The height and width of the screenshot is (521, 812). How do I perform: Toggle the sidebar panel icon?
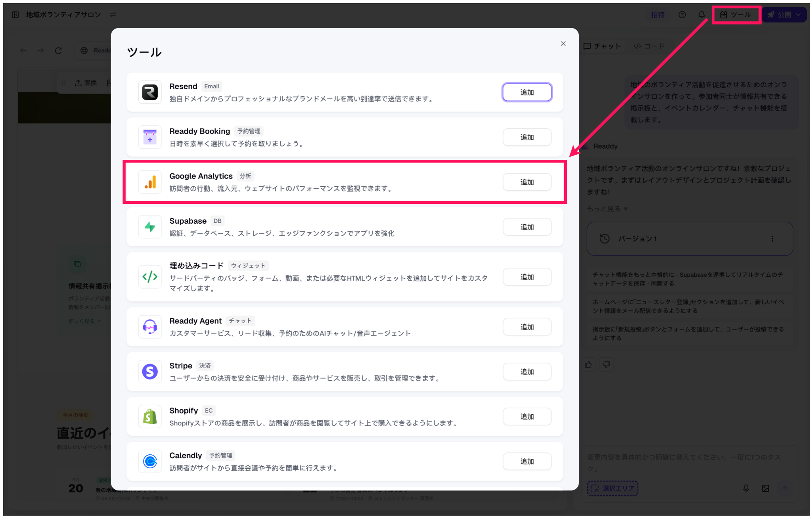pos(15,15)
